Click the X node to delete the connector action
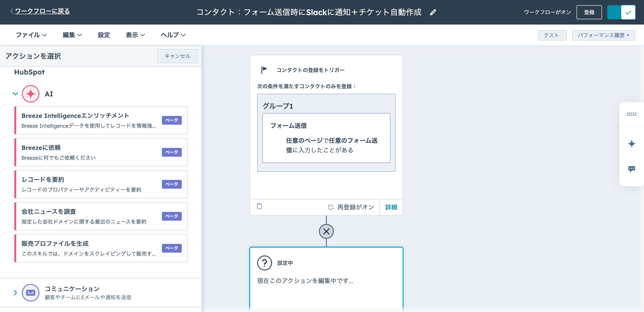The image size is (644, 312). (326, 231)
